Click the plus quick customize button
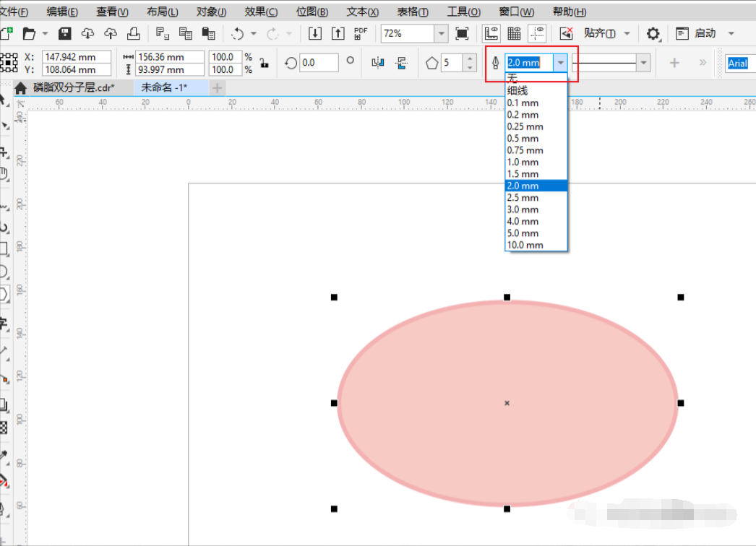 coord(674,63)
